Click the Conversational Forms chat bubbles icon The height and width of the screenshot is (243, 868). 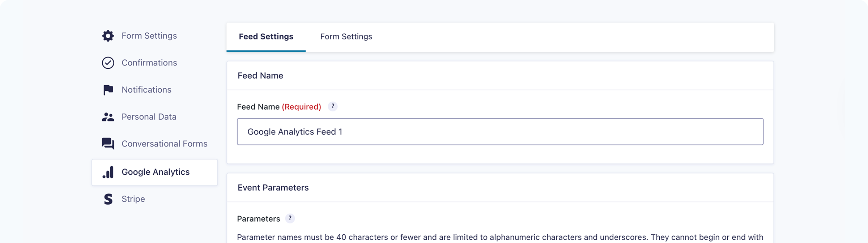click(x=108, y=144)
